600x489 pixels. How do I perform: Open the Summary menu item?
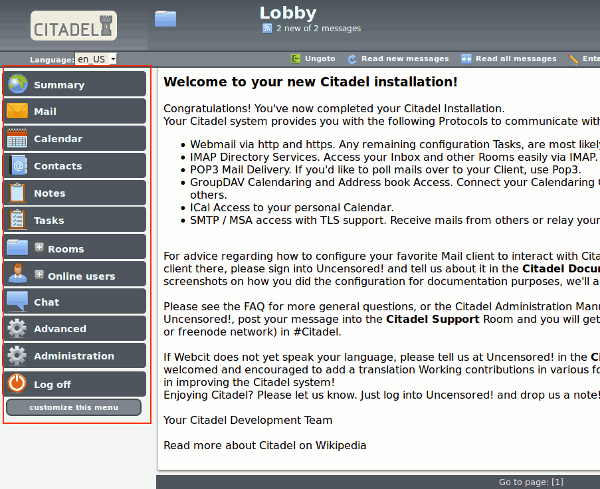[x=75, y=84]
